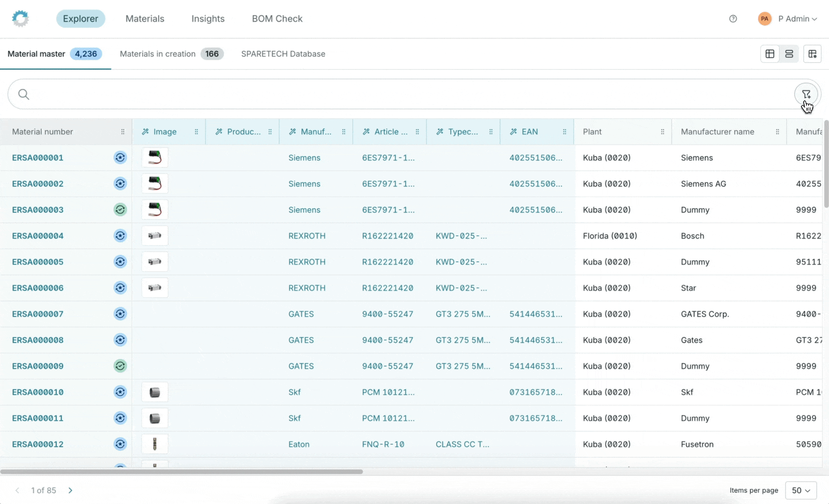Viewport: 829px width, 504px height.
Task: Grab the Typec... column drag handle
Action: (491, 132)
